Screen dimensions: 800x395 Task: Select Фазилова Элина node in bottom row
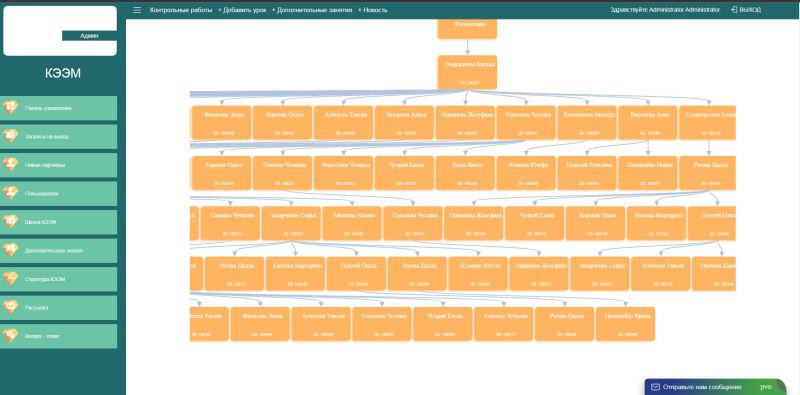coord(260,324)
